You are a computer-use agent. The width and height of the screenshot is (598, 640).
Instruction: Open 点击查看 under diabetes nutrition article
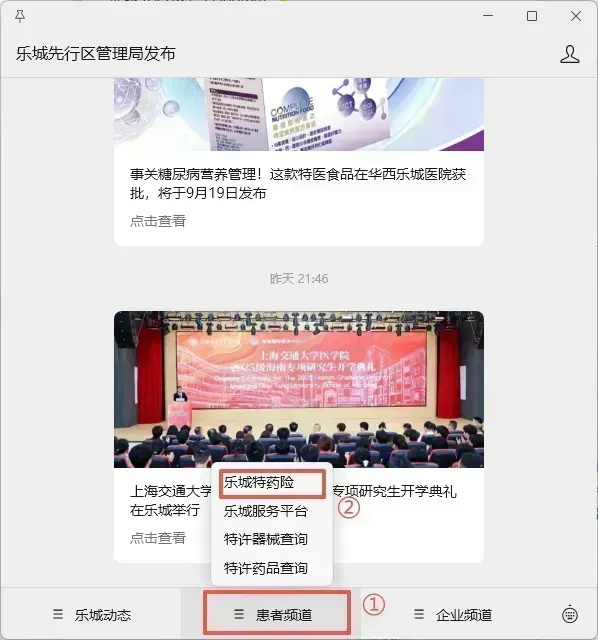[x=158, y=221]
